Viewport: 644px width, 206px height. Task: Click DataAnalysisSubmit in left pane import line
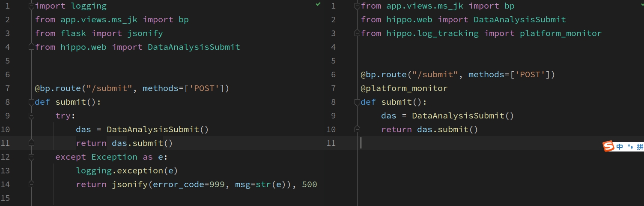click(x=194, y=47)
